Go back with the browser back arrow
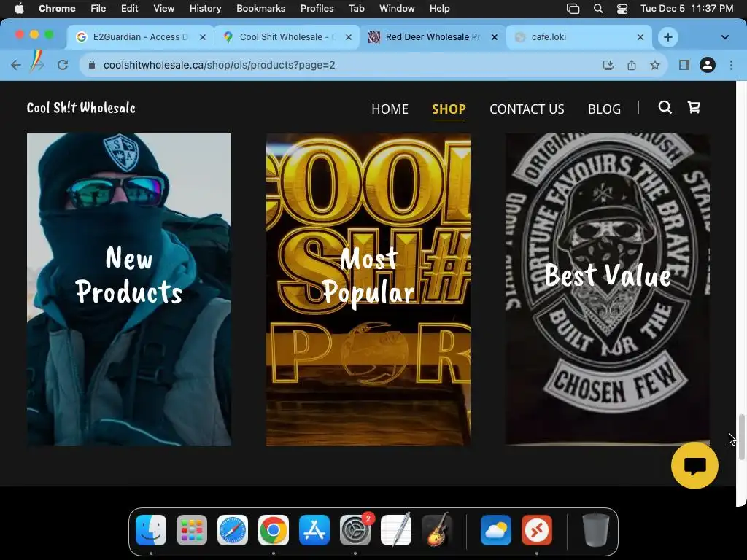747x560 pixels. tap(16, 65)
